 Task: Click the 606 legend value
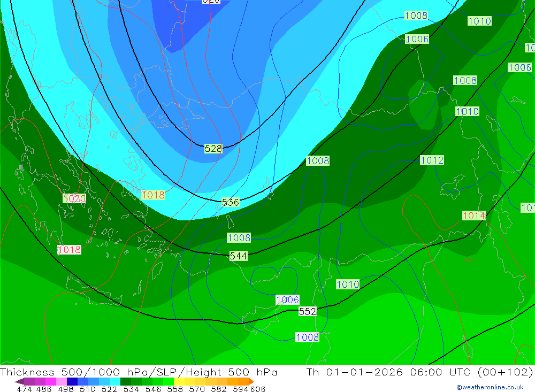[x=258, y=389]
